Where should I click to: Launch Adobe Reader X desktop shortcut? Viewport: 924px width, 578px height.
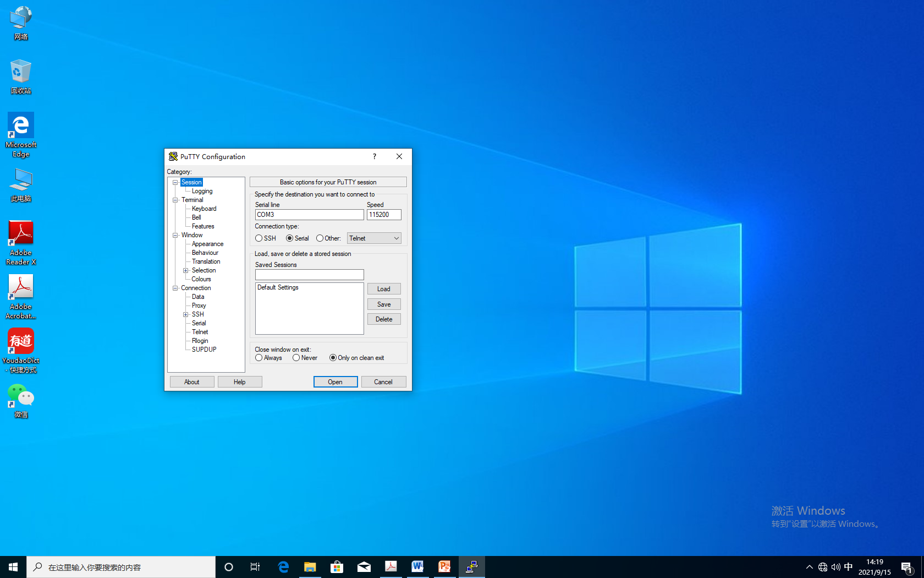click(21, 243)
